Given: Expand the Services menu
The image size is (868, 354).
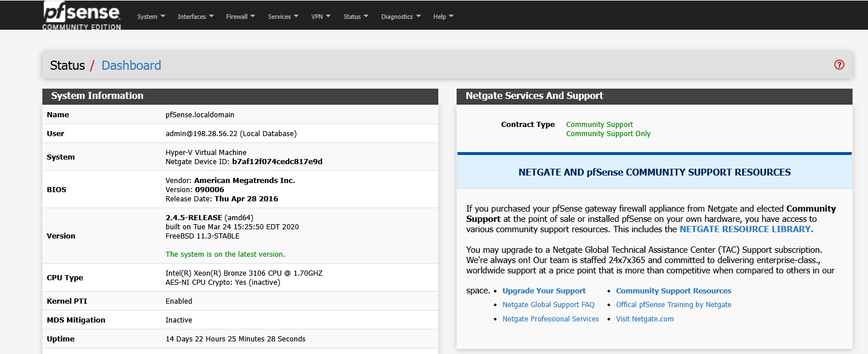Looking at the screenshot, I should click(283, 17).
